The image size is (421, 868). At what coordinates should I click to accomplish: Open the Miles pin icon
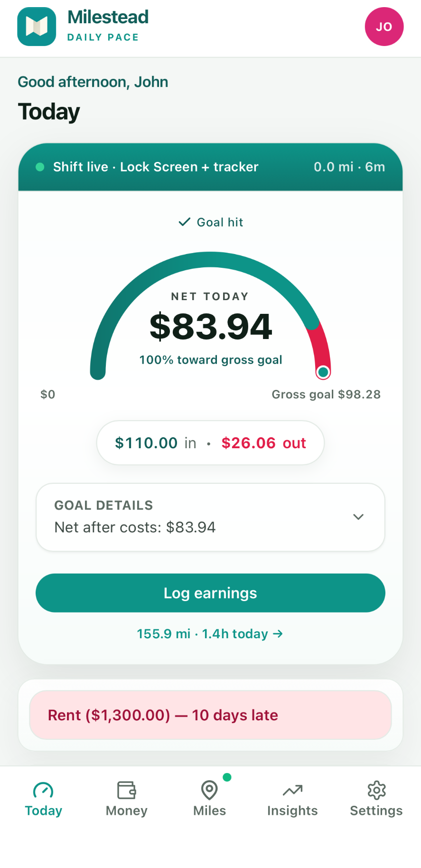click(x=209, y=790)
